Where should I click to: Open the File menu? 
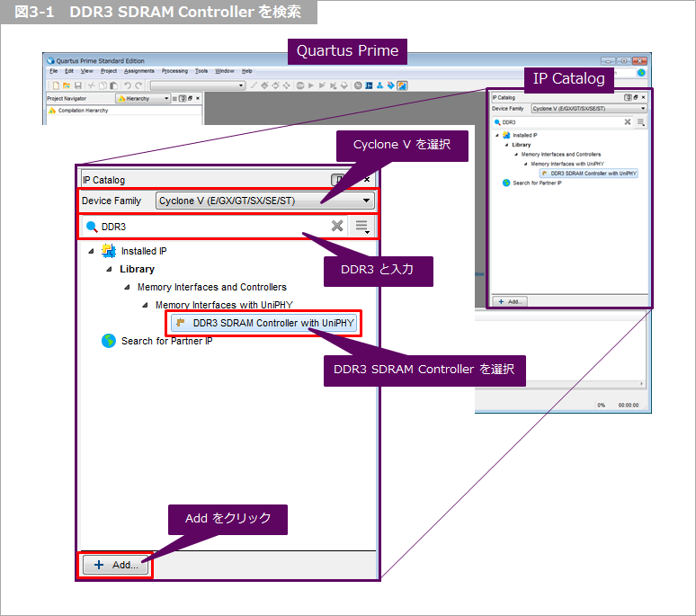pyautogui.click(x=53, y=71)
